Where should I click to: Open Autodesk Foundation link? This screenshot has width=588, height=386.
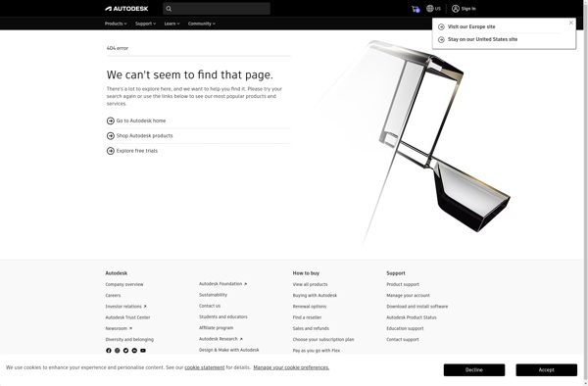[x=223, y=284]
